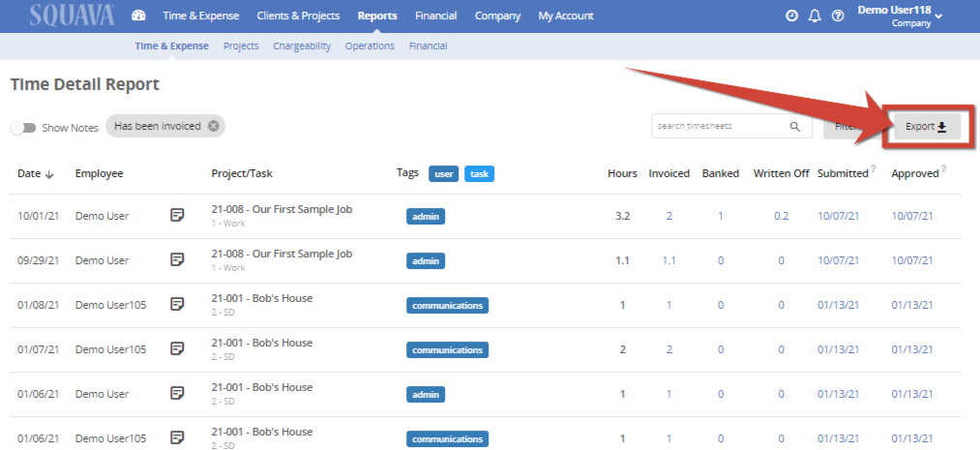Click communications tag in 01/08/21 row
The image size is (980, 450).
448,306
